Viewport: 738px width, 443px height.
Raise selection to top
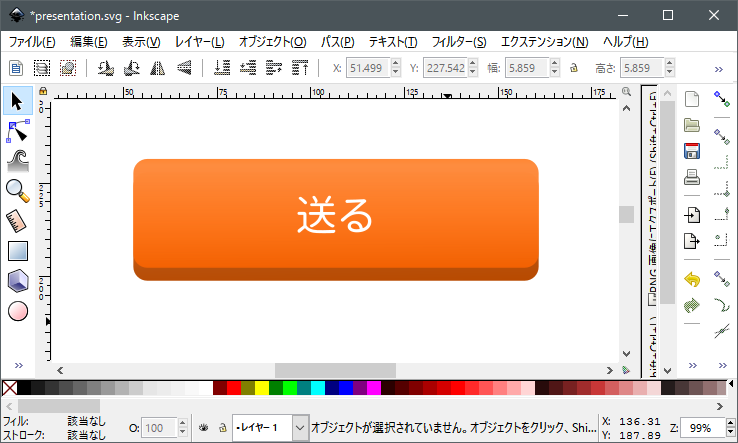[x=300, y=68]
